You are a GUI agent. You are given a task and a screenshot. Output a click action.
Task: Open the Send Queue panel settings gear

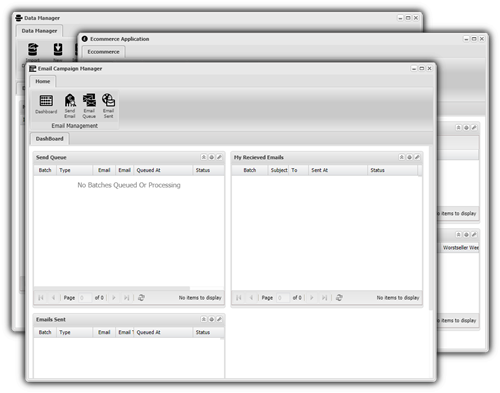tap(211, 157)
